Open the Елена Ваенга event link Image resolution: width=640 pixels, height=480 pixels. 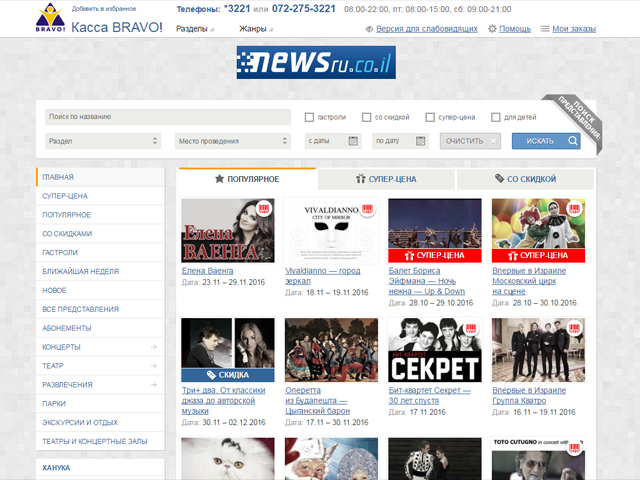click(x=207, y=271)
